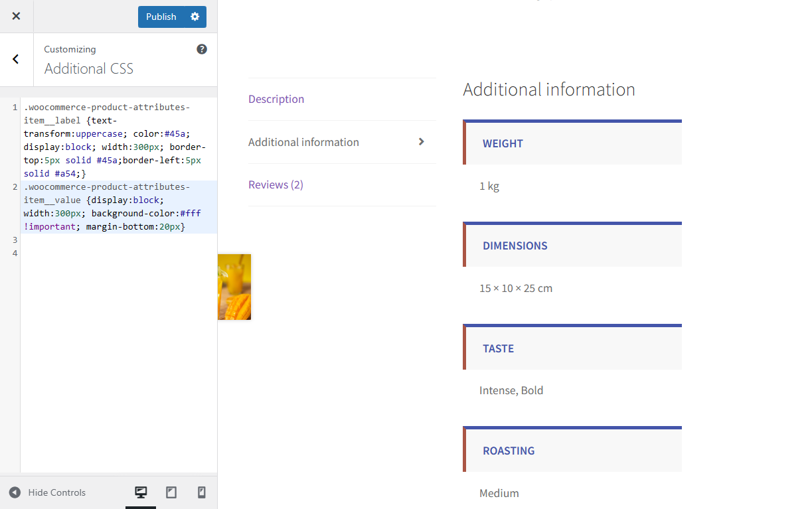812x509 pixels.
Task: Click the mango product thumbnail
Action: click(x=234, y=287)
